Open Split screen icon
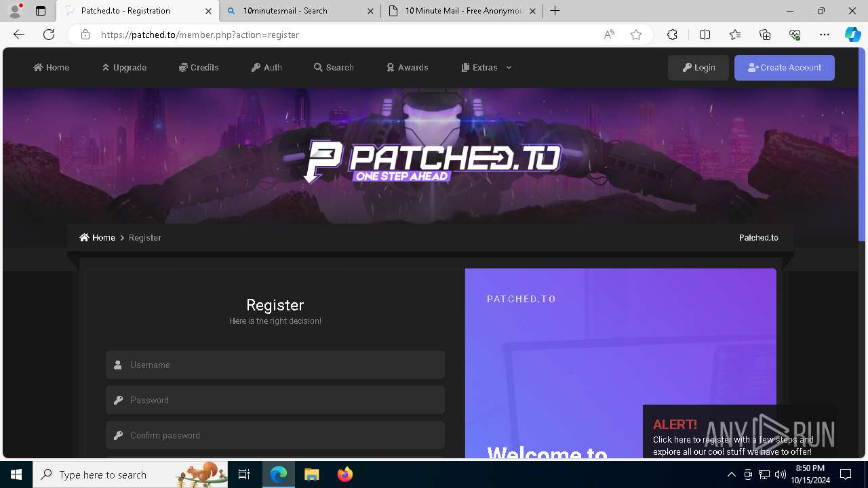The image size is (868, 488). pos(705,35)
